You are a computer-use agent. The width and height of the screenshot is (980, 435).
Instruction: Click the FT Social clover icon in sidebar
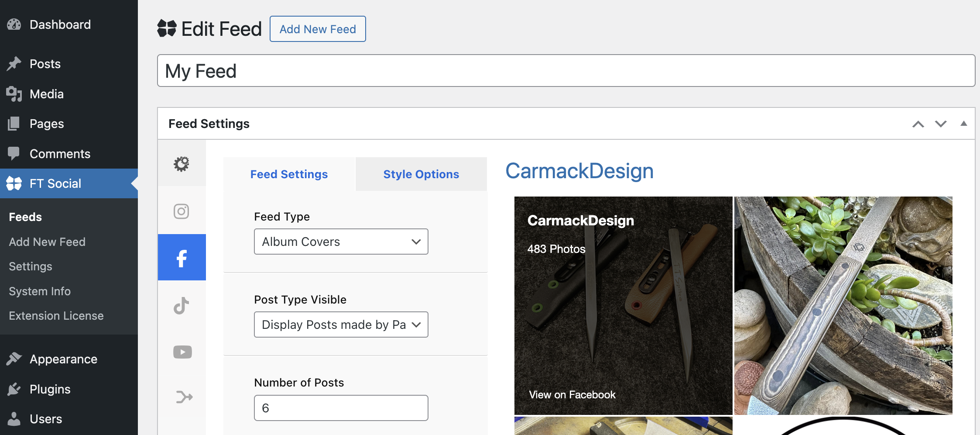click(14, 183)
